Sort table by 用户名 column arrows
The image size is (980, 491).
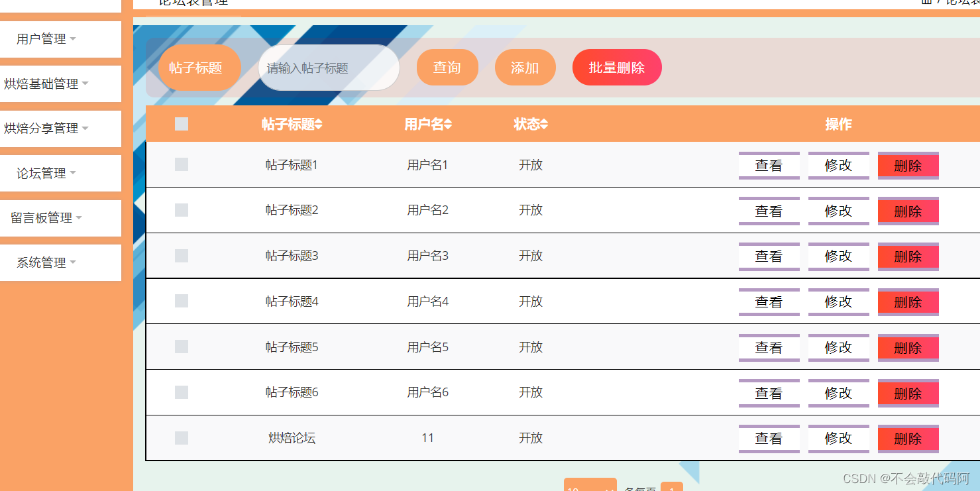pos(448,125)
